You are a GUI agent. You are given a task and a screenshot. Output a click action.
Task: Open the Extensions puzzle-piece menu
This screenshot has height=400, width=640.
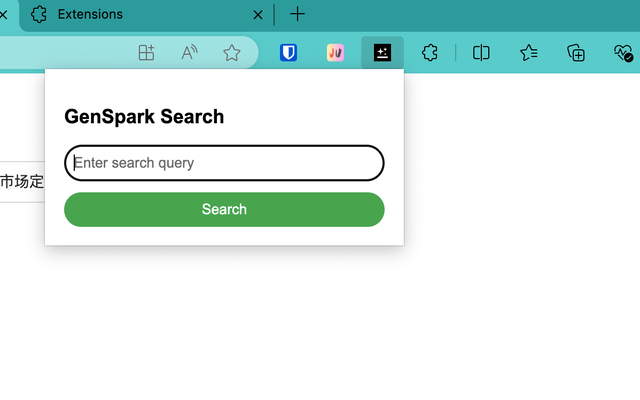coord(430,53)
